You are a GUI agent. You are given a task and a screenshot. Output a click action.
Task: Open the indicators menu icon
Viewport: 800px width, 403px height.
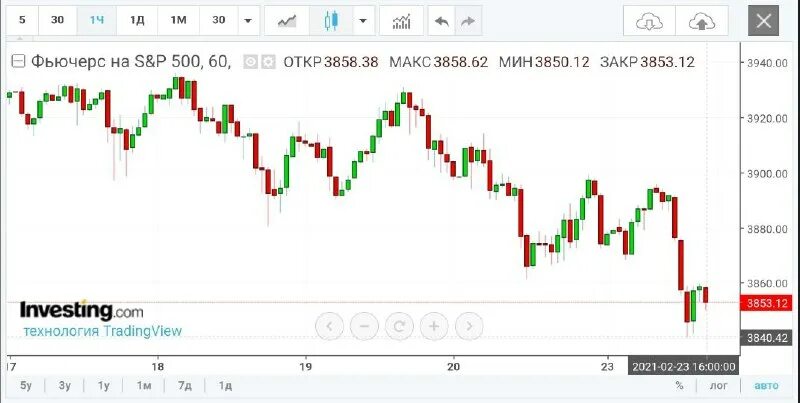[402, 21]
